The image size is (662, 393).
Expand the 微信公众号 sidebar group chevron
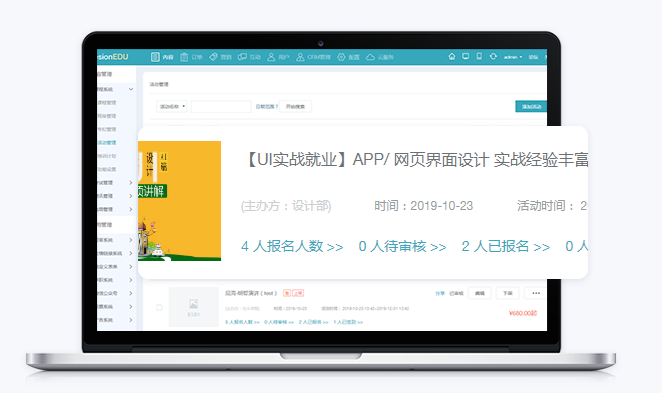(130, 293)
